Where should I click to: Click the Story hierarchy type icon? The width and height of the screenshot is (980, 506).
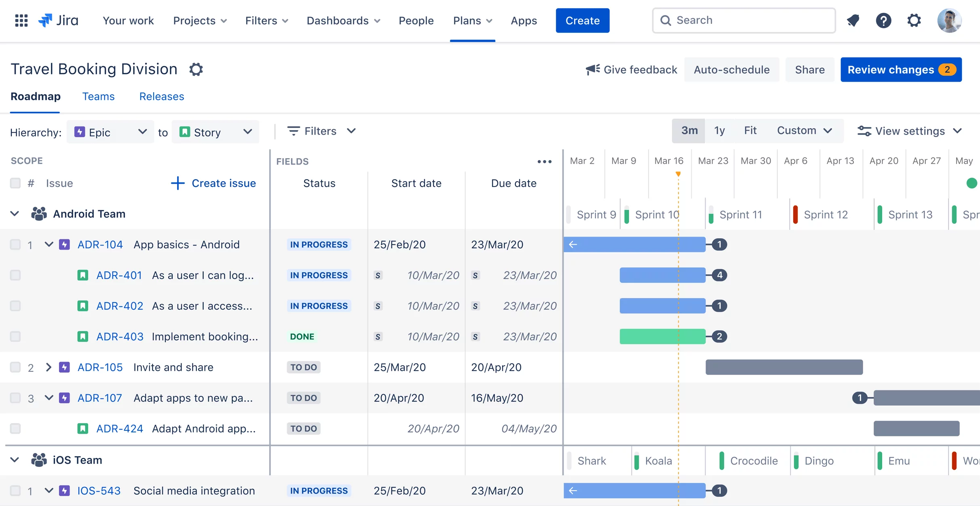185,132
